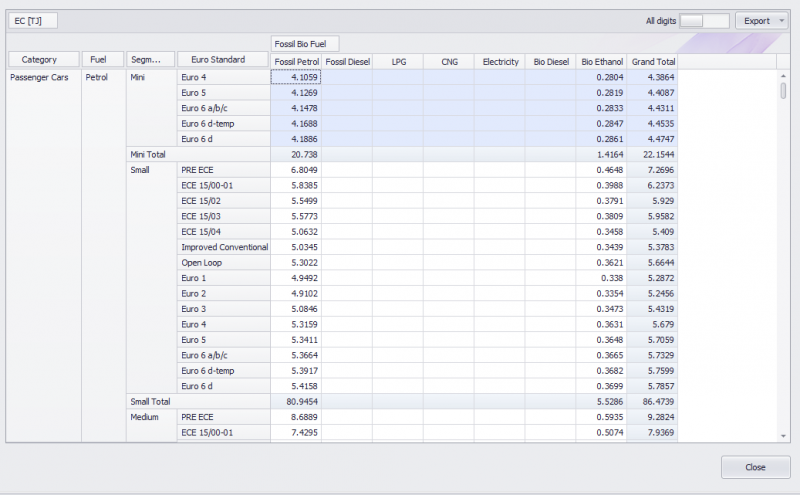Screen dimensions: 800x495
Task: Click the Grand Total value 22.1544
Action: (x=652, y=155)
